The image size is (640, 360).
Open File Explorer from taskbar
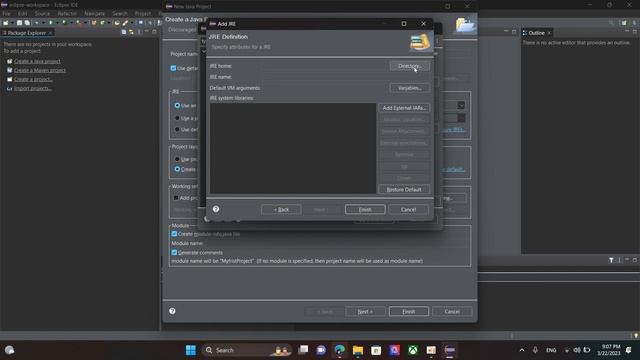click(x=358, y=350)
